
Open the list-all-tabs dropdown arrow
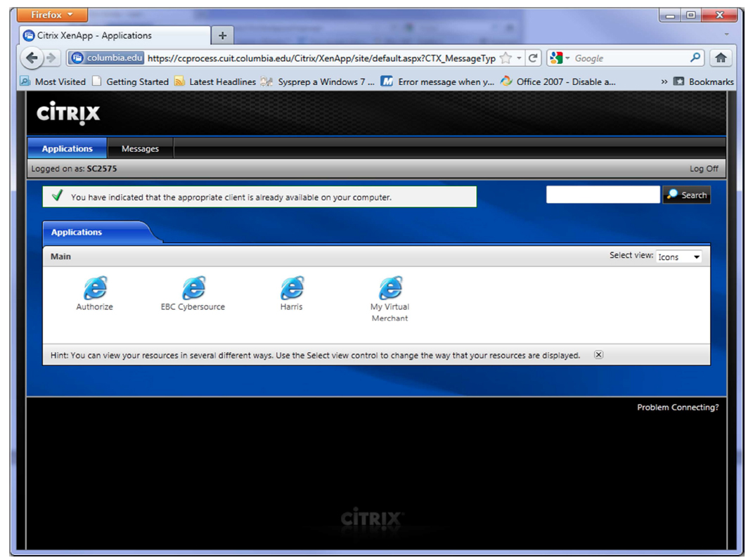point(726,34)
